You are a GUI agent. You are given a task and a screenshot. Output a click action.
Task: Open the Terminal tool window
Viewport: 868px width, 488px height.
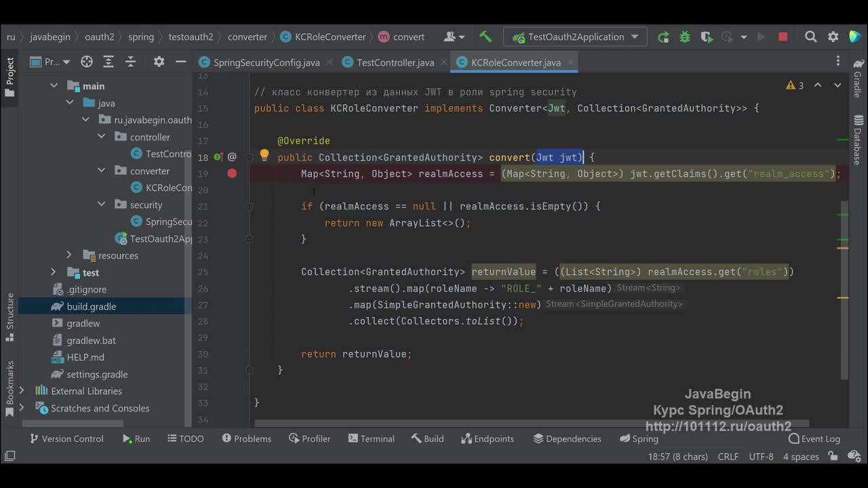coord(371,439)
